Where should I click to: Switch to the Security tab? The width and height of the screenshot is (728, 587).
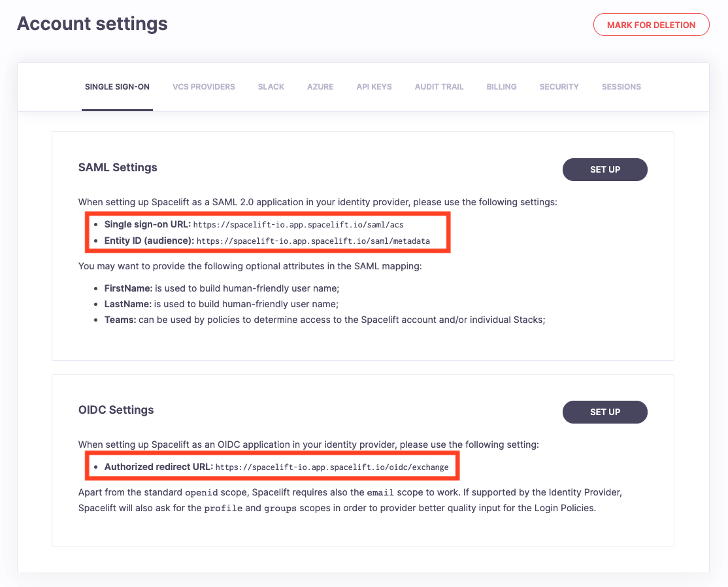pos(559,87)
